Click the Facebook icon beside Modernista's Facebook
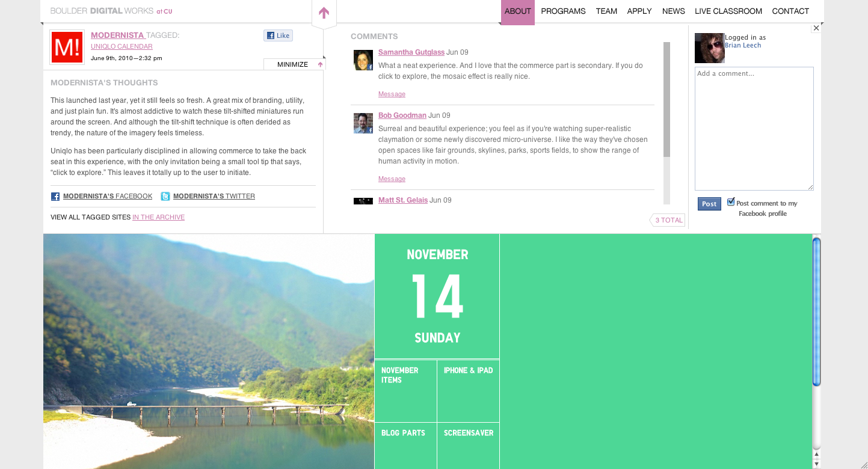 click(x=55, y=197)
